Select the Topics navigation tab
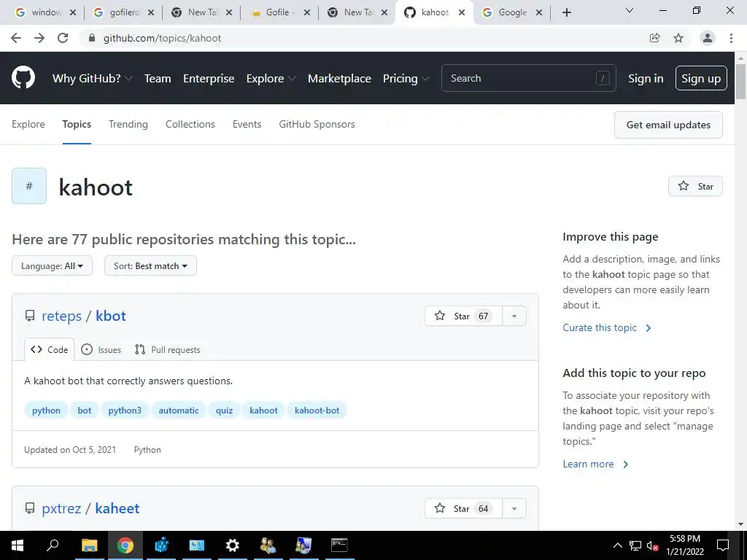 click(x=77, y=124)
